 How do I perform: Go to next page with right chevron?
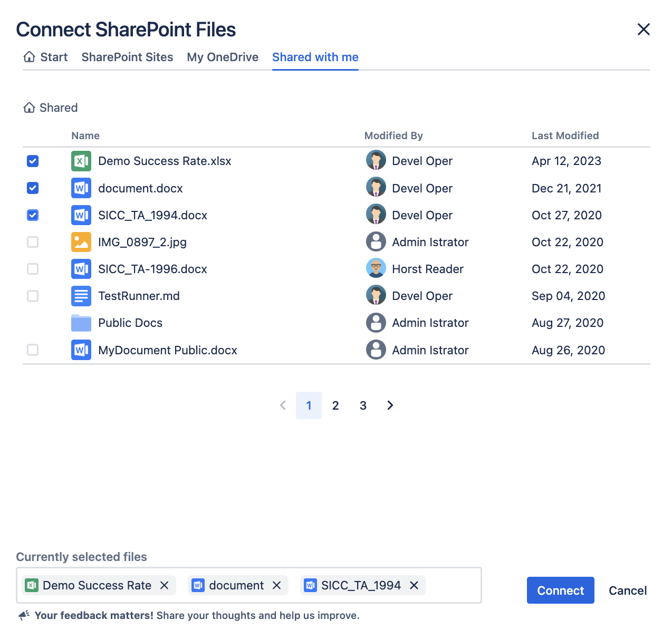click(390, 405)
